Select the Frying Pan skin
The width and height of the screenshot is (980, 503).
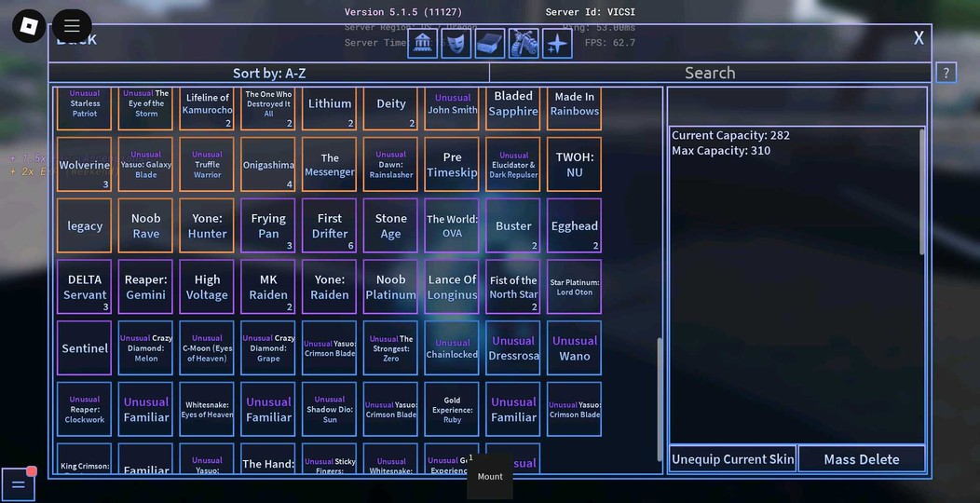pos(268,226)
